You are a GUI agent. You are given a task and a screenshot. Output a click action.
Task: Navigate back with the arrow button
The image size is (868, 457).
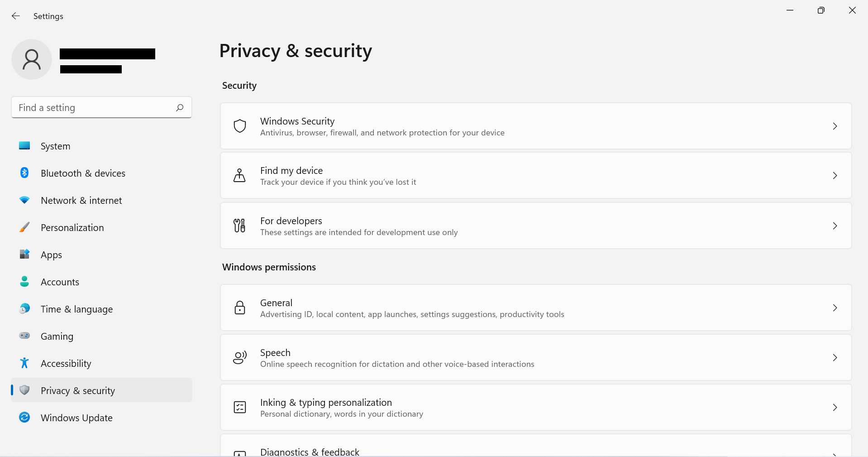point(16,16)
